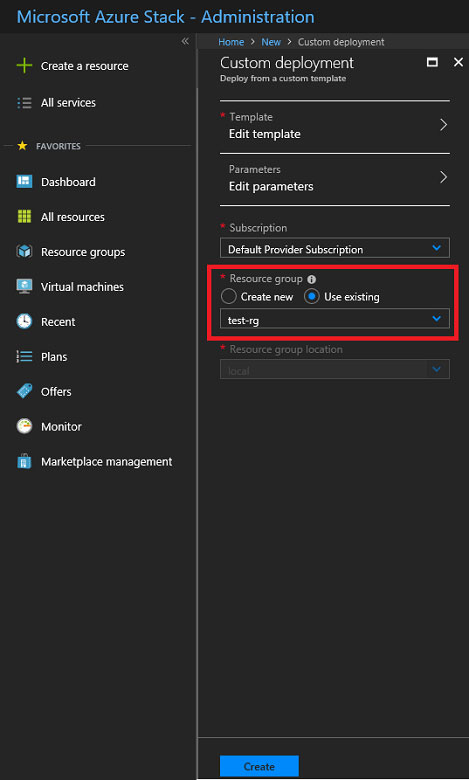469x780 pixels.
Task: Go to New in the breadcrumb
Action: pyautogui.click(x=271, y=42)
